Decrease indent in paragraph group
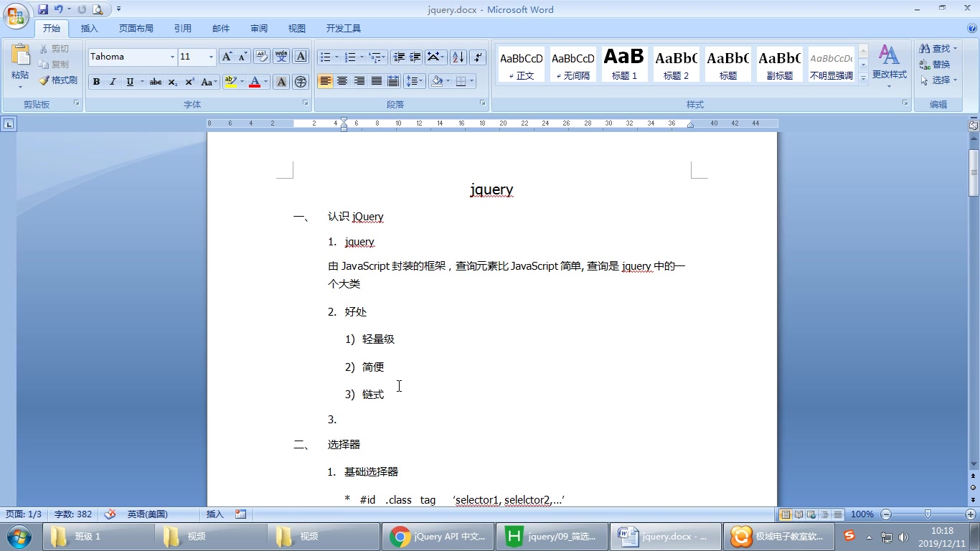Image resolution: width=980 pixels, height=551 pixels. pyautogui.click(x=399, y=57)
